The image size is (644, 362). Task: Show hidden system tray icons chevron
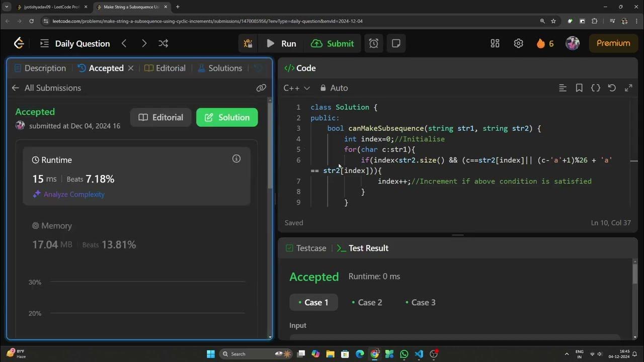click(567, 354)
